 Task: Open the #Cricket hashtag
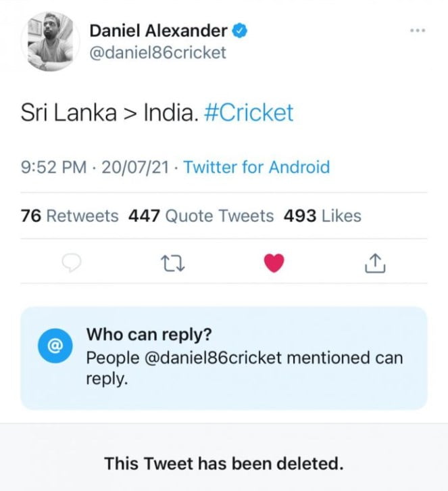click(248, 112)
